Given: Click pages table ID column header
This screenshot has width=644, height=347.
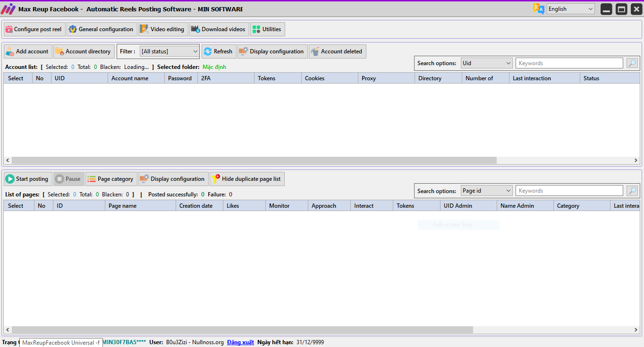Looking at the screenshot, I should click(79, 206).
